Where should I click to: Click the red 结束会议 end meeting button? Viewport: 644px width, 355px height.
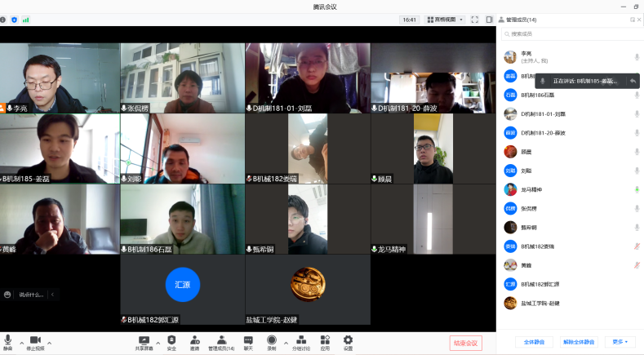(466, 343)
